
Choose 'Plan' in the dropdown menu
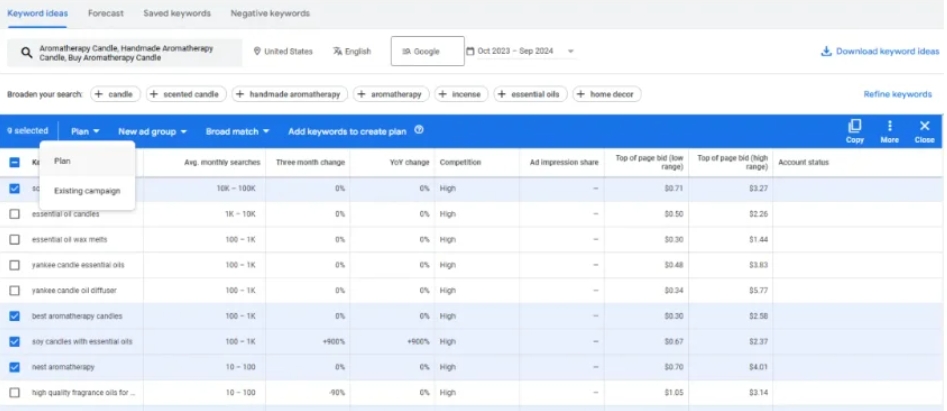pyautogui.click(x=87, y=161)
